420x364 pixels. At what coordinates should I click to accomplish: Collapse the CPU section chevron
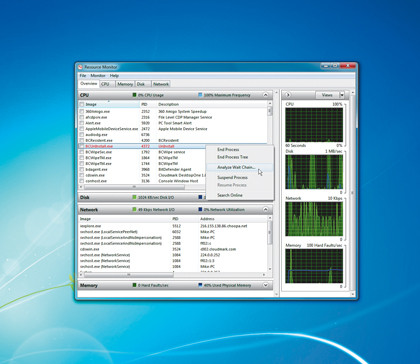click(265, 95)
